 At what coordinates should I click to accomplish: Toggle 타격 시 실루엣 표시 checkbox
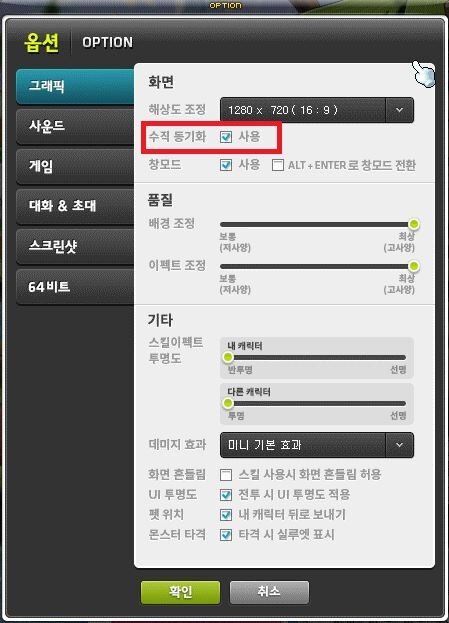coord(226,535)
